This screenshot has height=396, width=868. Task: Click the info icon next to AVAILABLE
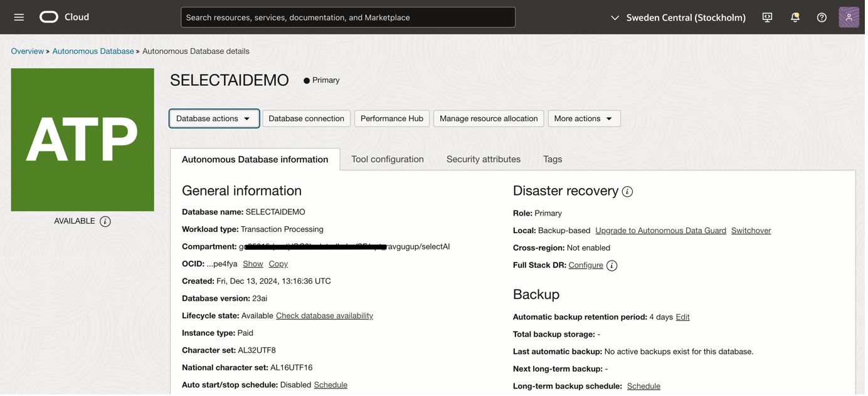click(x=105, y=221)
